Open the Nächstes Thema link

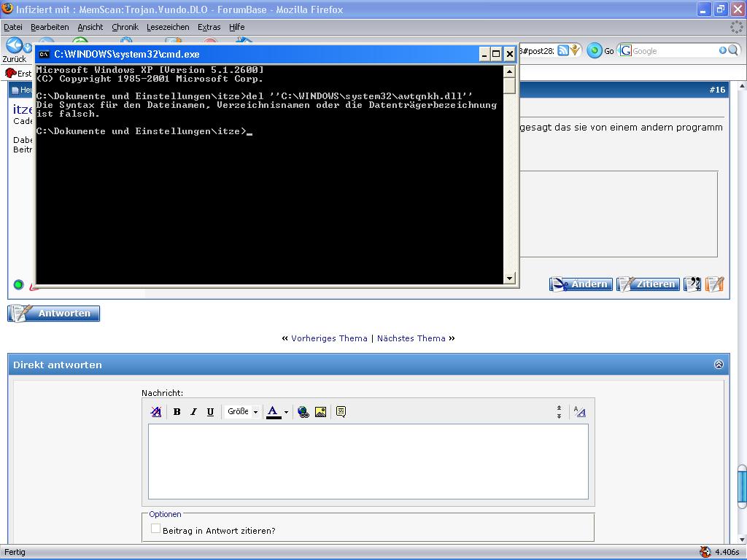click(x=411, y=338)
